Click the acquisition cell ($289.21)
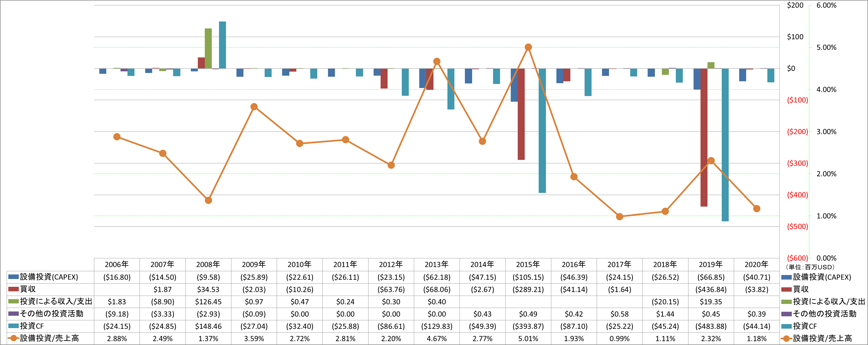868x345 pixels. [528, 289]
